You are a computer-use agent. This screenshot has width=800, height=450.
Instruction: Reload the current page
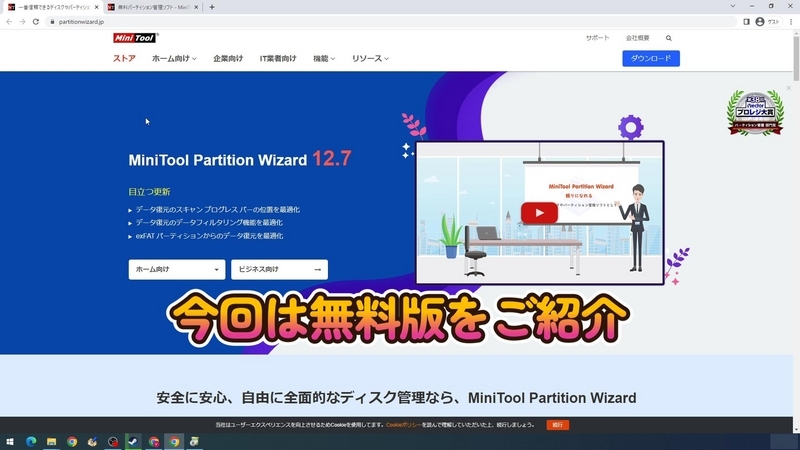(36, 21)
